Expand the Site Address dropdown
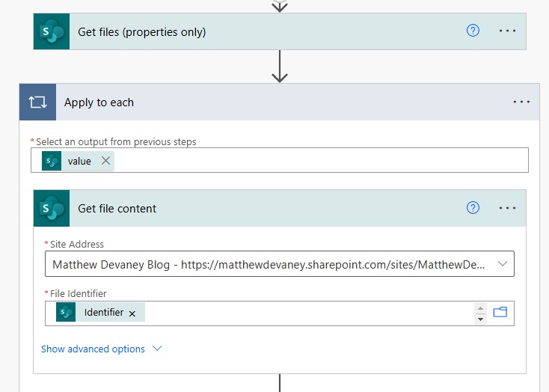Viewport: 549px width, 392px height. [503, 264]
